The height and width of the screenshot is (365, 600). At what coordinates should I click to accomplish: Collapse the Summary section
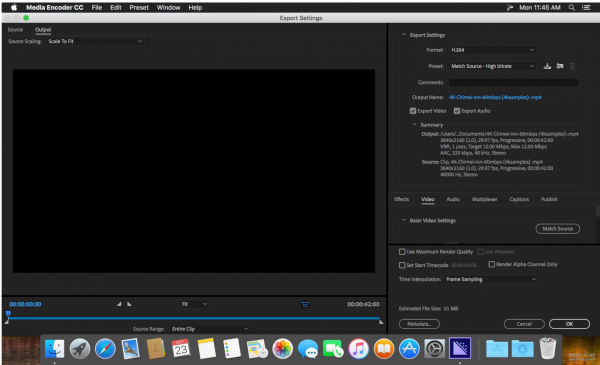[414, 124]
